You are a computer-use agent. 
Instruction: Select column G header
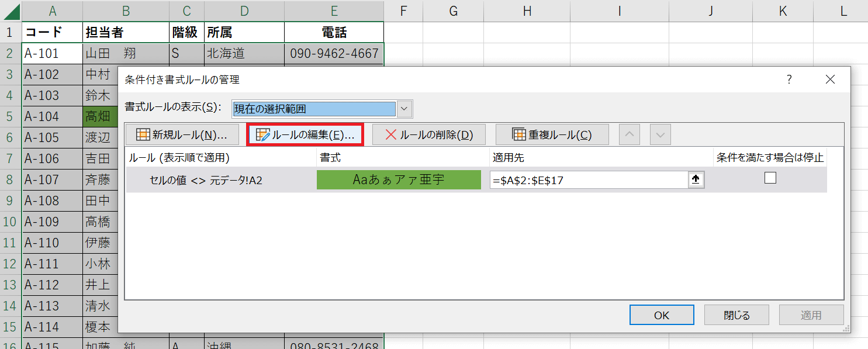click(x=454, y=11)
